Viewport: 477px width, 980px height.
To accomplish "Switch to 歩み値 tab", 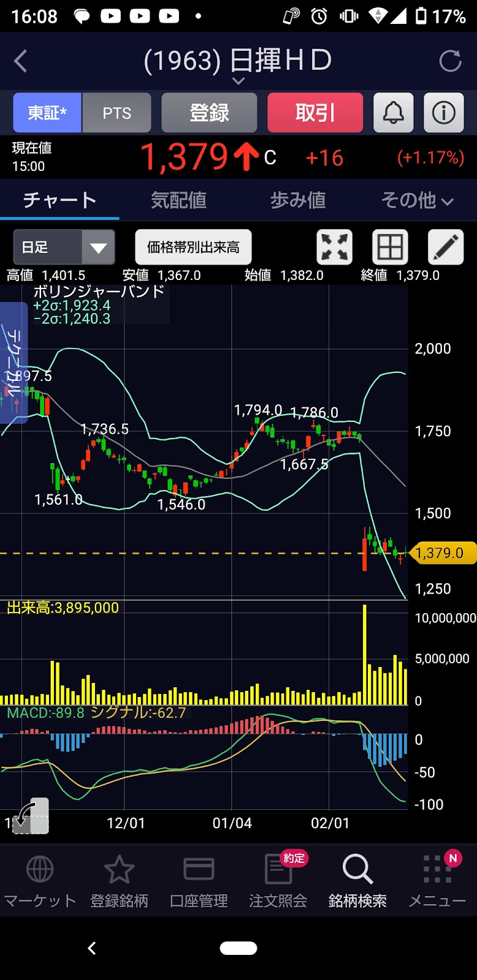I will click(x=298, y=200).
